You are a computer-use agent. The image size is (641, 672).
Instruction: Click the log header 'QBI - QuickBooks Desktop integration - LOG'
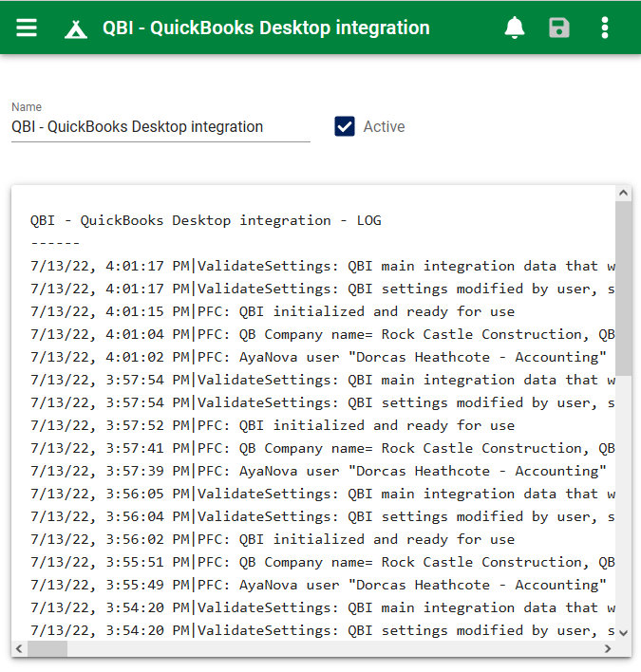(206, 220)
